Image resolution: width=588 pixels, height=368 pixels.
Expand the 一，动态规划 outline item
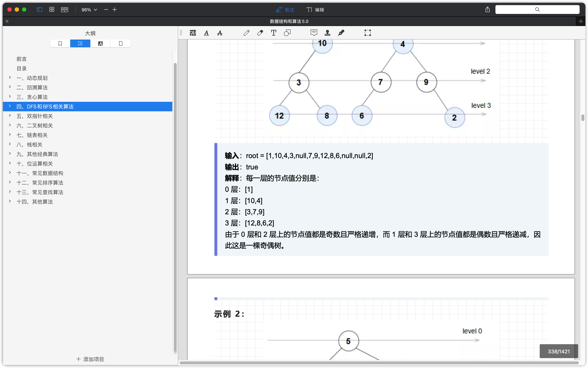pos(10,77)
